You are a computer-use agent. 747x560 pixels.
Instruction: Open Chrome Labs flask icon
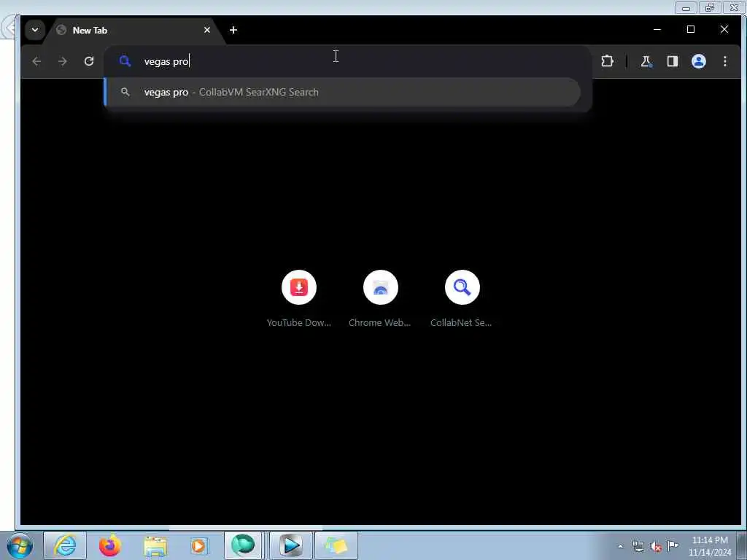[x=646, y=61]
